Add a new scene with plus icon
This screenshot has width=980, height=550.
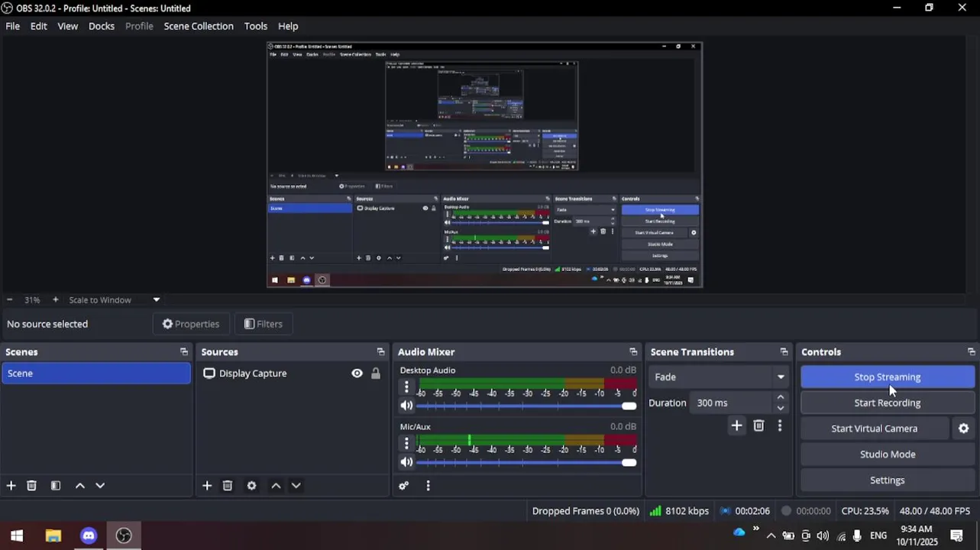pyautogui.click(x=11, y=486)
